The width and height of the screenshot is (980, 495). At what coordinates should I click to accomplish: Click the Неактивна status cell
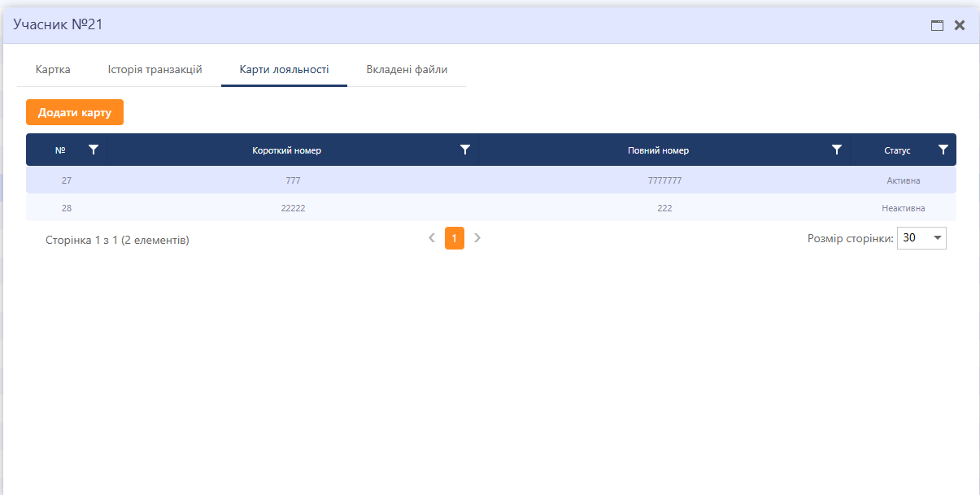[903, 208]
